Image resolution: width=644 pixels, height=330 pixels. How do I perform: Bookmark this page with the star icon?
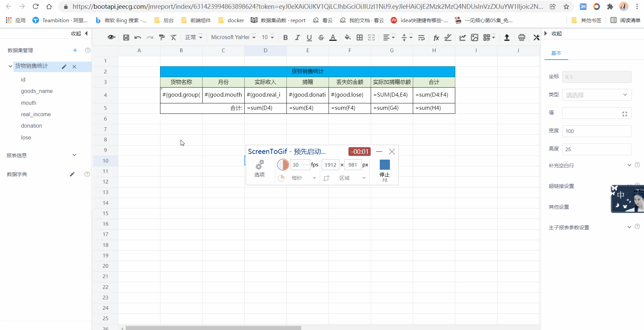click(x=566, y=6)
